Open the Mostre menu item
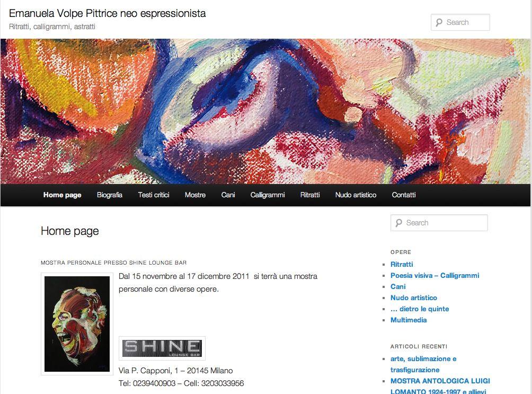Viewport: 532px width, 394px height. [x=195, y=195]
